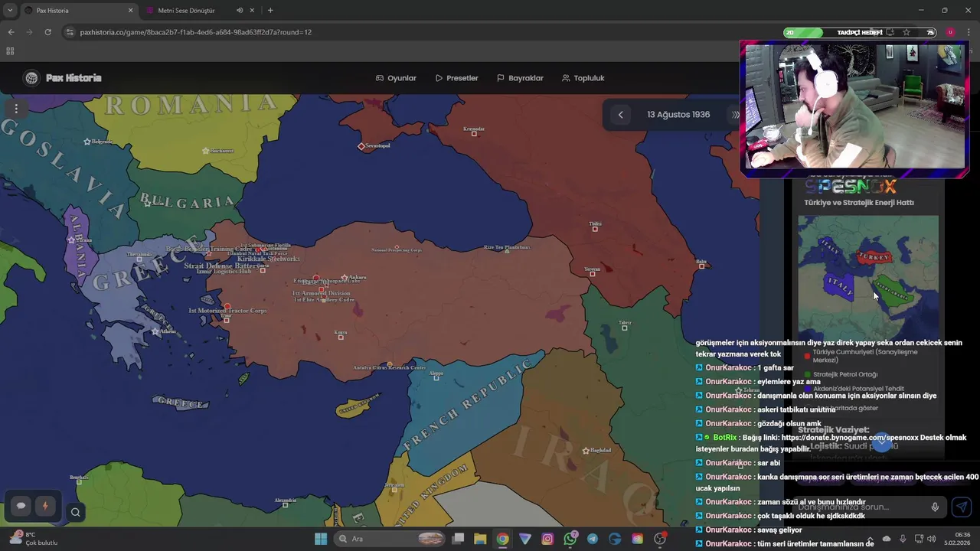Open Instagram from the taskbar
This screenshot has width=980, height=551.
[x=547, y=539]
